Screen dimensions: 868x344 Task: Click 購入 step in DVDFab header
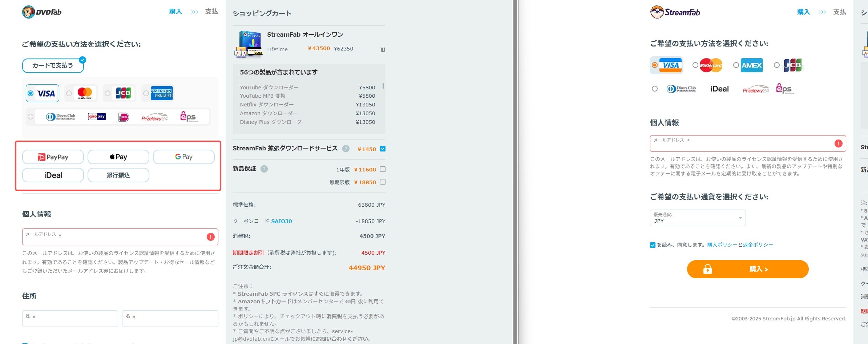tap(175, 12)
